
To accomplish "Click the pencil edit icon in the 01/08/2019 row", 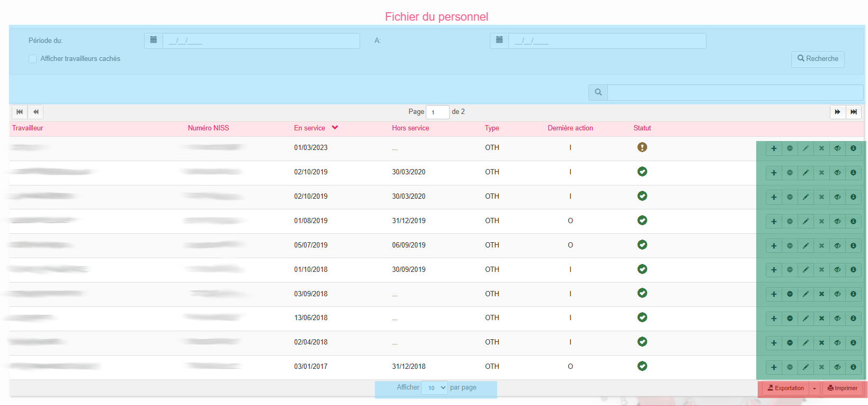I will click(806, 222).
